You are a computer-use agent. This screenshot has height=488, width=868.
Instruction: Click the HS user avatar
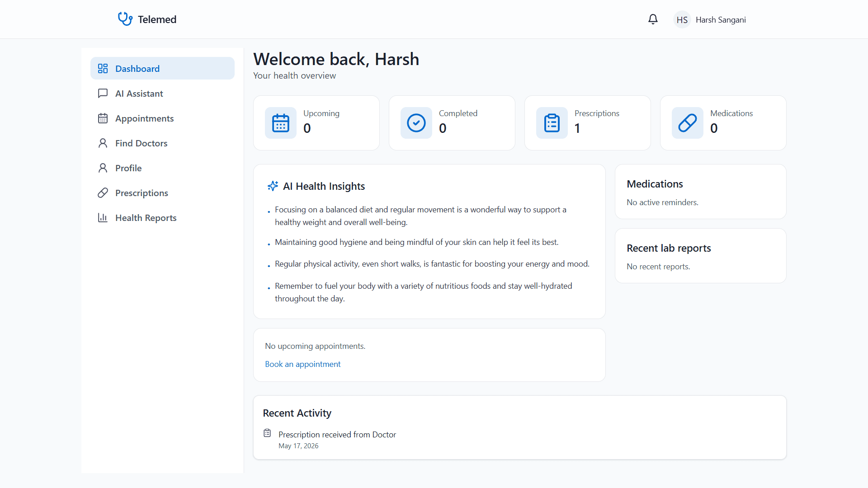[682, 19]
